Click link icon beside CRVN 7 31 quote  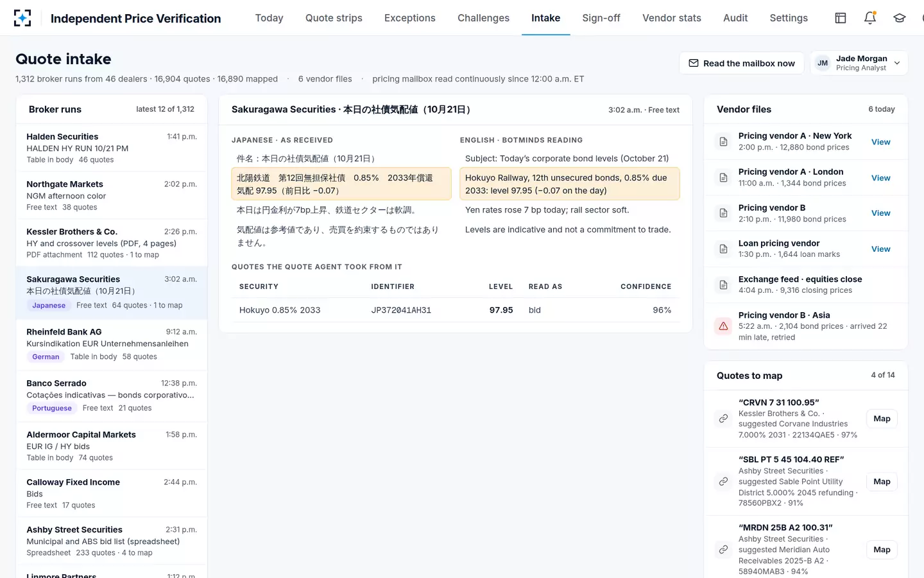coord(723,419)
